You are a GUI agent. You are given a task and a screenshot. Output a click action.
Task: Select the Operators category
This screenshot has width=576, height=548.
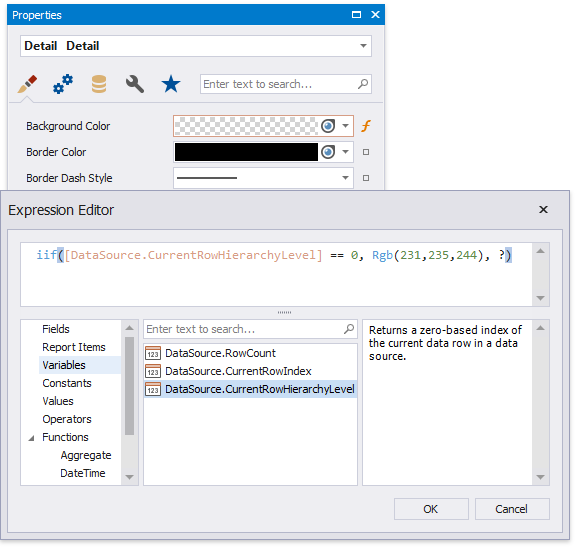click(x=67, y=419)
